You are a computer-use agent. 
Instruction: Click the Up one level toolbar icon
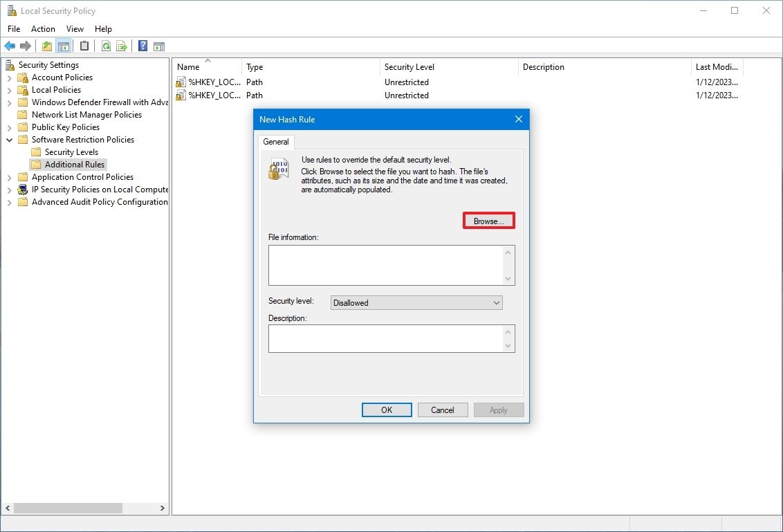pyautogui.click(x=46, y=46)
